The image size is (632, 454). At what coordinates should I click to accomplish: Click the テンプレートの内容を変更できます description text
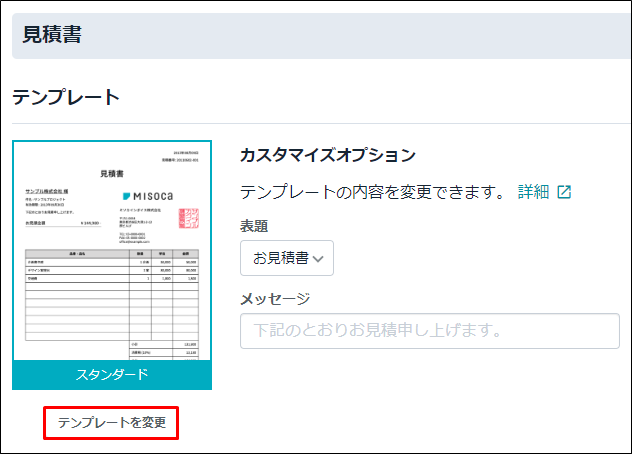(x=373, y=192)
